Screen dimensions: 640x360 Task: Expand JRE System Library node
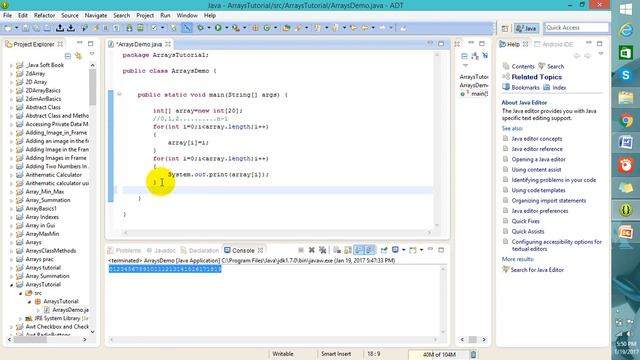click(20, 318)
